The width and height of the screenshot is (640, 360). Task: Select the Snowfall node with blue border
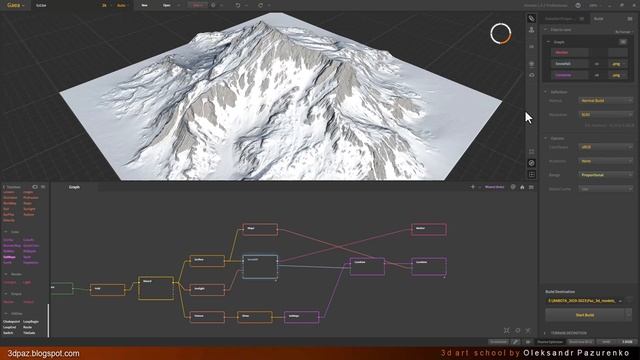[x=260, y=267]
